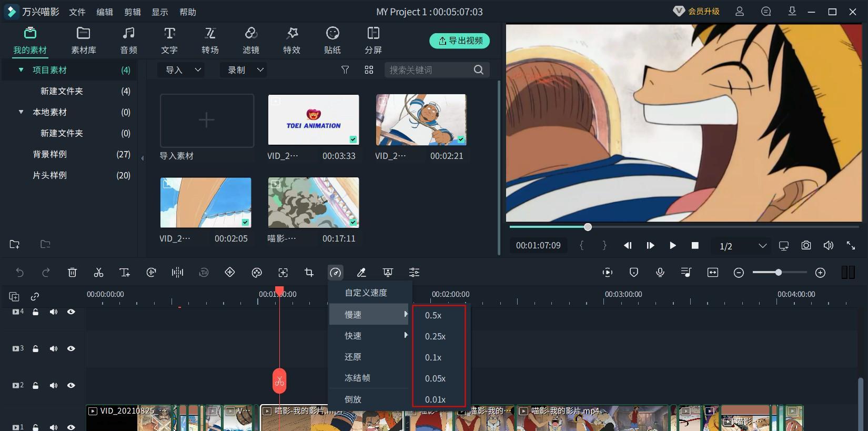Click the add text tool icon

click(125, 272)
